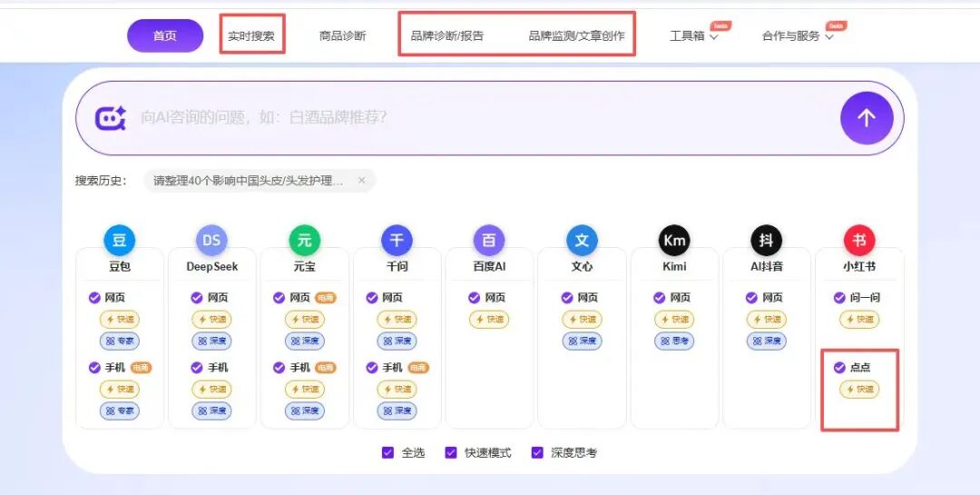Click the Kimi black Km icon
Viewport: 980px width, 495px height.
tap(674, 241)
